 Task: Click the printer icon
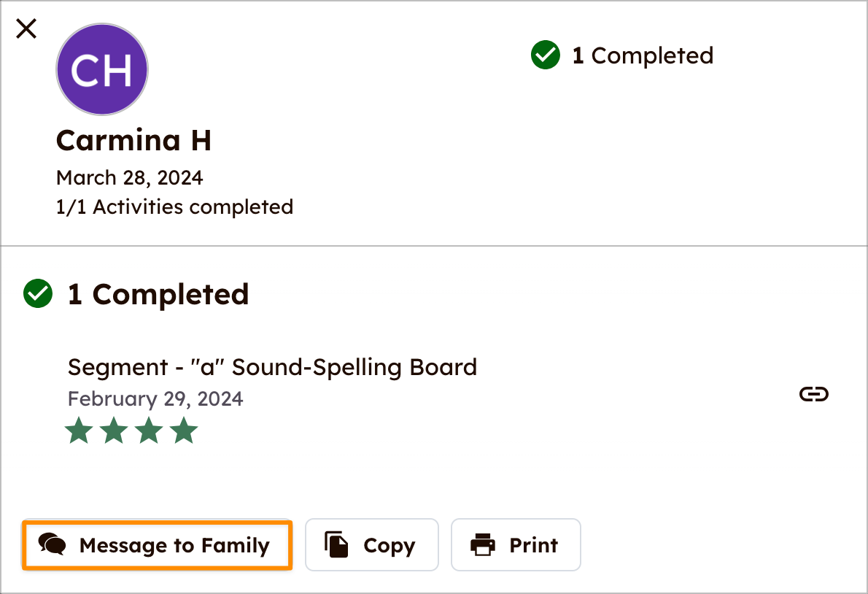point(483,545)
